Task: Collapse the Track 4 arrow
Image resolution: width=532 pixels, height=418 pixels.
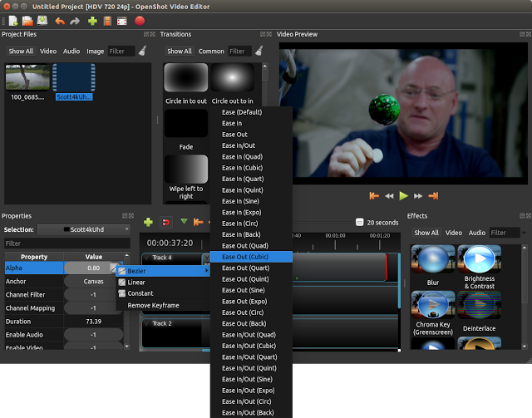Action: tap(146, 258)
